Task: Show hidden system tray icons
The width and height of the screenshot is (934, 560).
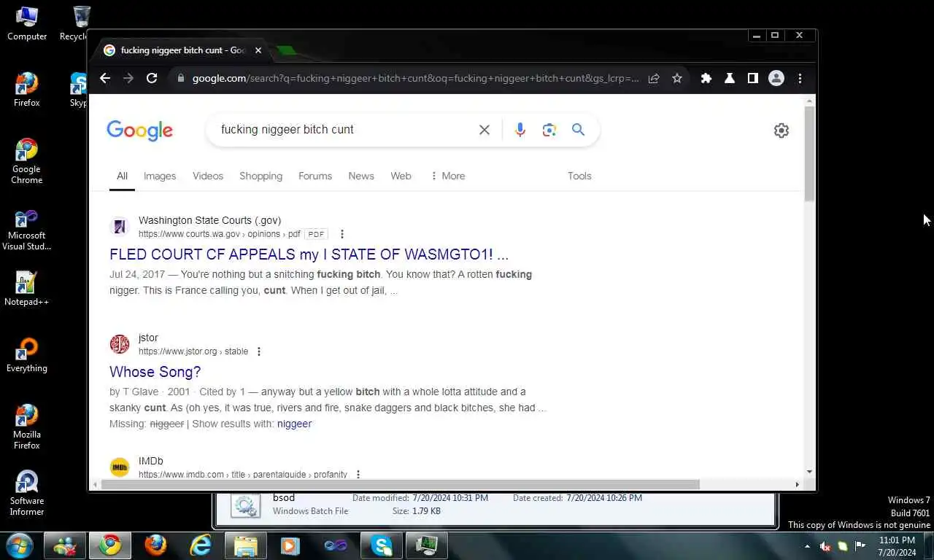Action: click(x=807, y=546)
